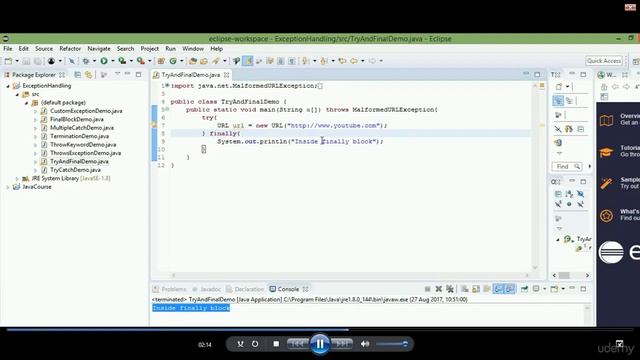Click the Open Task folder icon
The width and height of the screenshot is (640, 360).
[x=204, y=61]
